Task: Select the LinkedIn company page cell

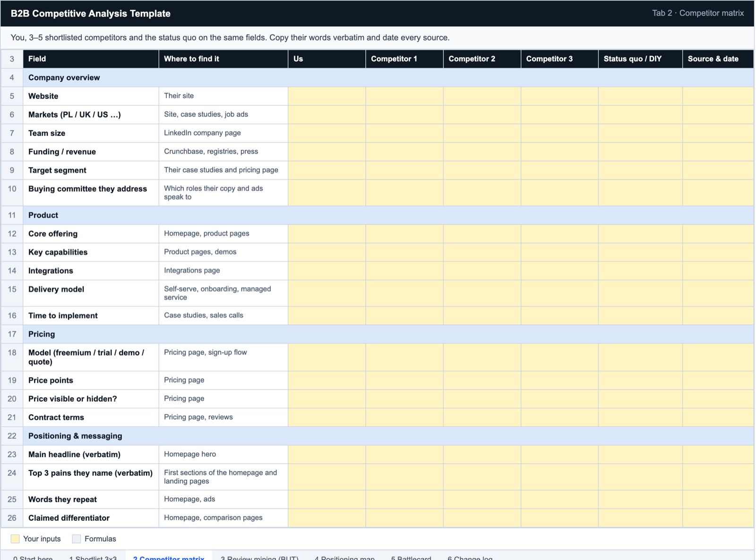Action: pyautogui.click(x=223, y=133)
